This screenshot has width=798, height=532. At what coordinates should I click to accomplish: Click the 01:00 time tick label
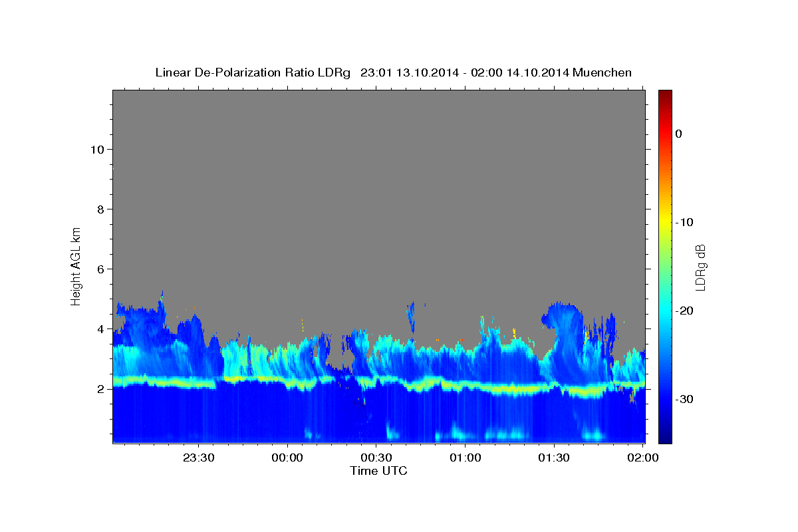click(465, 458)
